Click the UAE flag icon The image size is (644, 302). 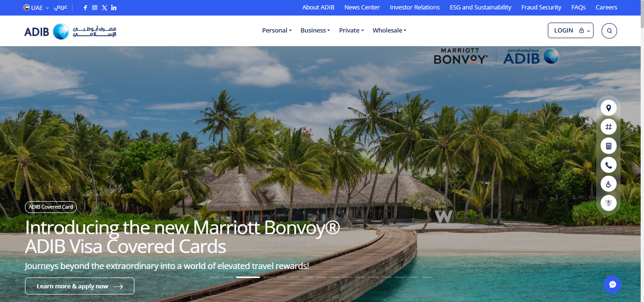pos(26,8)
